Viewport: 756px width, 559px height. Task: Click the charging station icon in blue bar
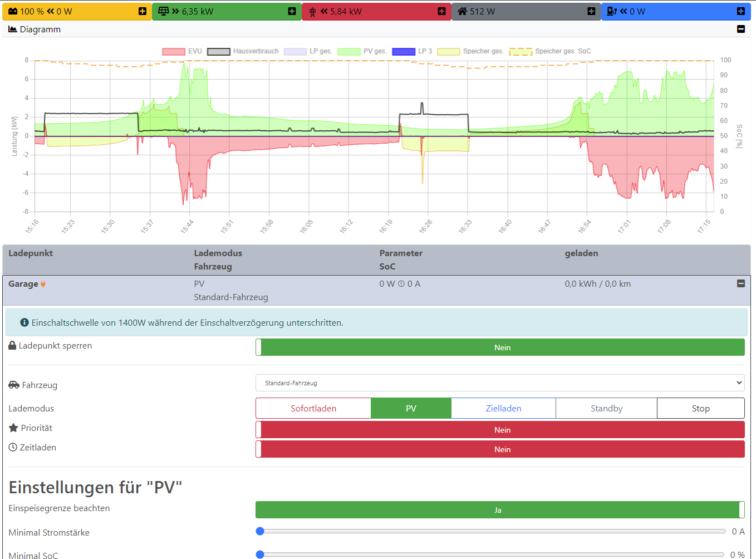tap(611, 11)
